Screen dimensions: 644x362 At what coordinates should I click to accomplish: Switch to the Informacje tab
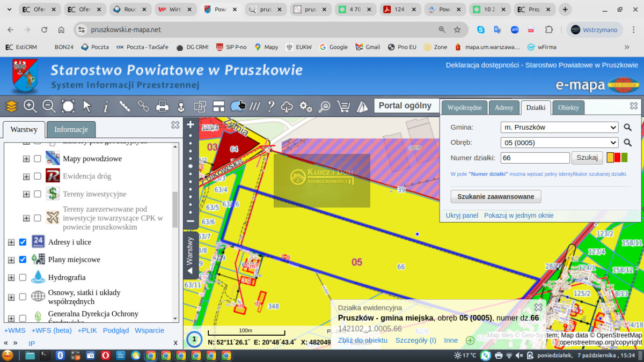click(71, 129)
